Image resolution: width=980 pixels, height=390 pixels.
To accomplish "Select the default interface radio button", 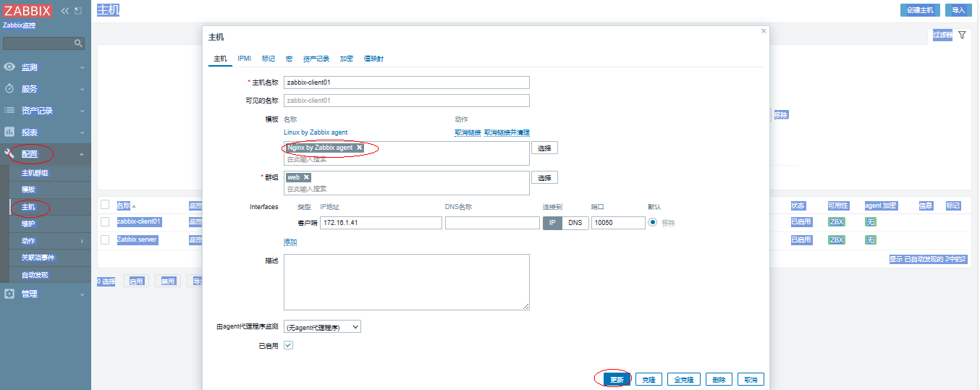I will point(653,223).
